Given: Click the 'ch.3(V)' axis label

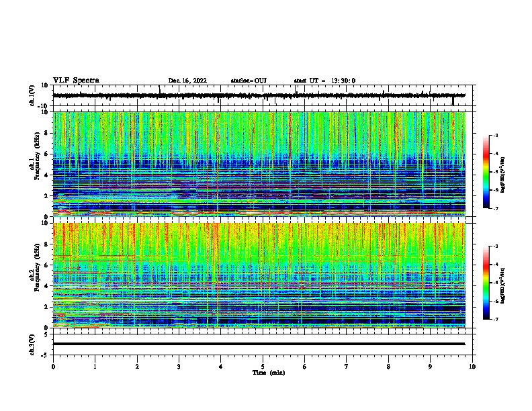Looking at the screenshot, I should [32, 345].
